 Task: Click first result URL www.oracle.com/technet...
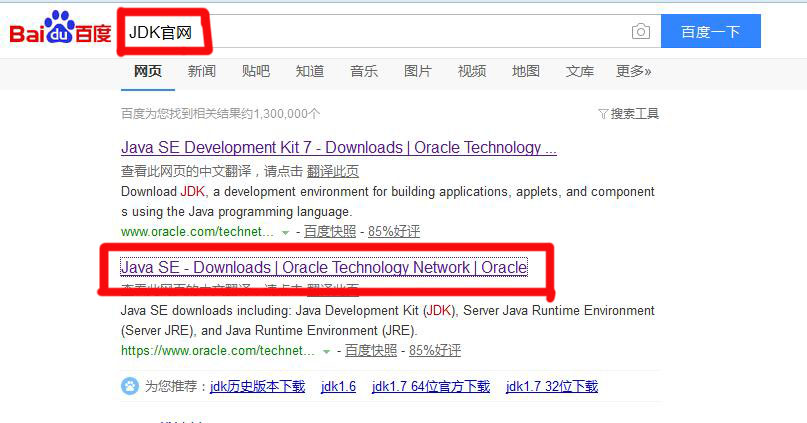198,232
